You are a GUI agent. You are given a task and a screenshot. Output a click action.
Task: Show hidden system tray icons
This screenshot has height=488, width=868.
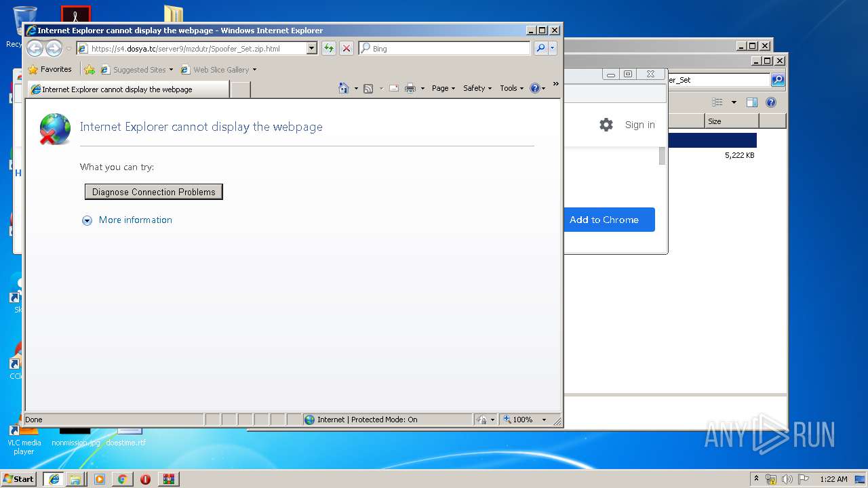756,479
